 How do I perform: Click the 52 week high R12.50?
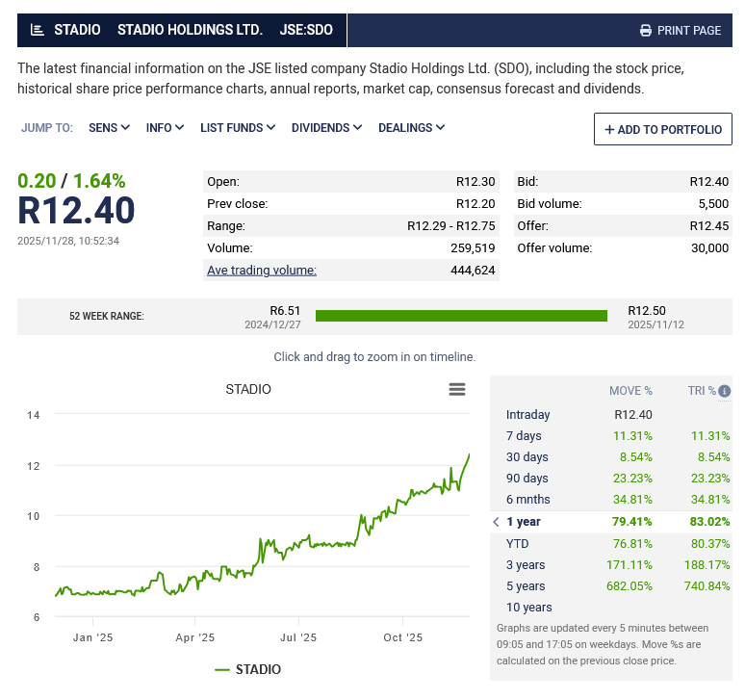[647, 311]
